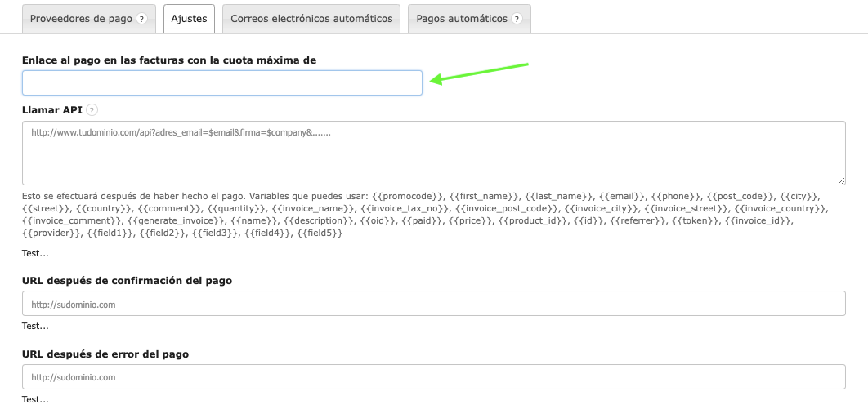The height and width of the screenshot is (418, 868).
Task: Click help icon beside Proveedores de pago
Action: 141,19
